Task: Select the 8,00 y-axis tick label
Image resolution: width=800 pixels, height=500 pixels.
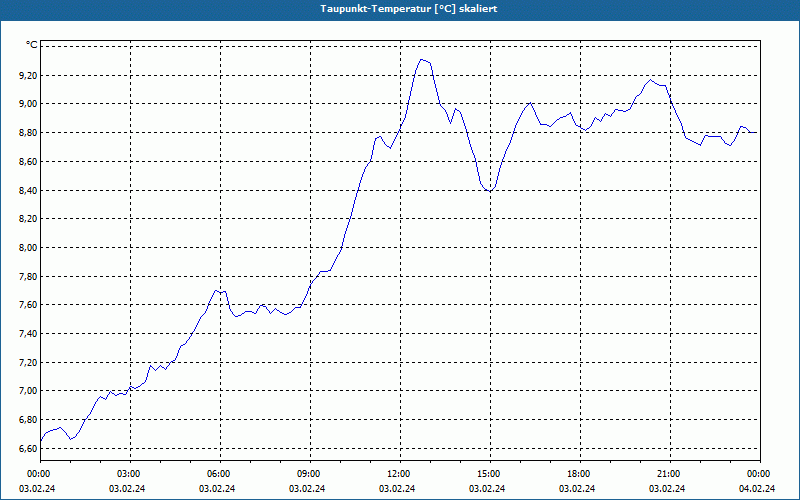Action: tap(28, 247)
